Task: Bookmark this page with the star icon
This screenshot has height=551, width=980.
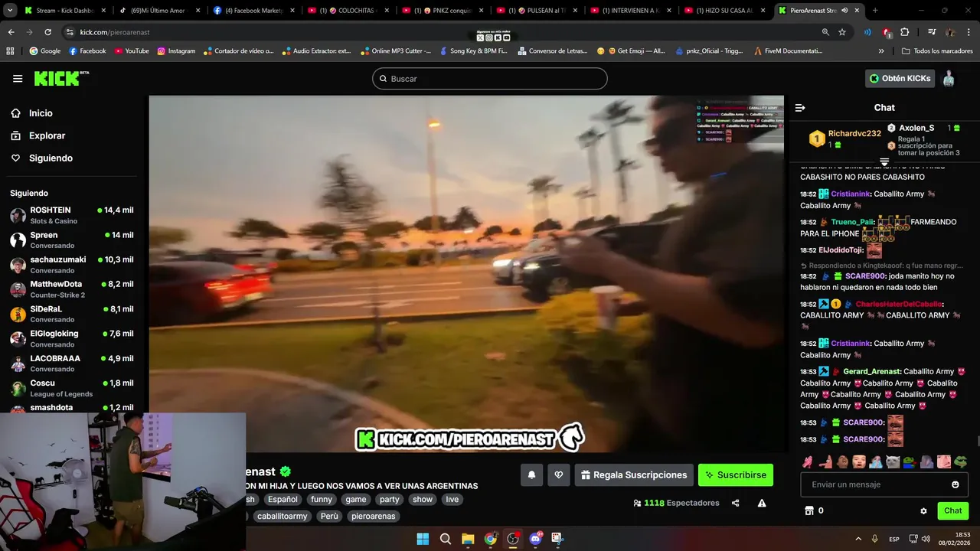Action: pos(842,32)
